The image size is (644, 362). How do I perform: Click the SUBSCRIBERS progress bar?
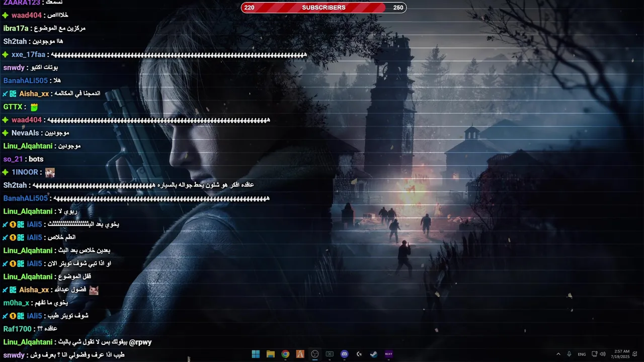(x=324, y=8)
